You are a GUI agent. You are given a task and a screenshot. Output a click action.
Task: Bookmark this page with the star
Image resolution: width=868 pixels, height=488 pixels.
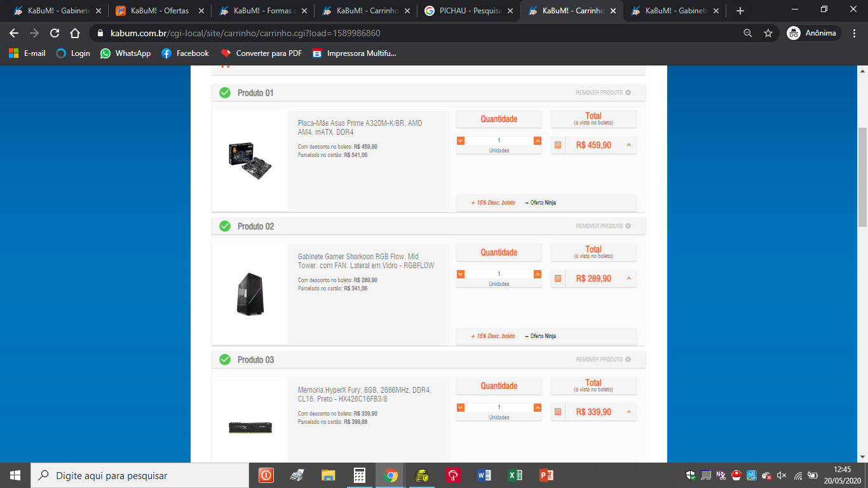click(x=768, y=33)
